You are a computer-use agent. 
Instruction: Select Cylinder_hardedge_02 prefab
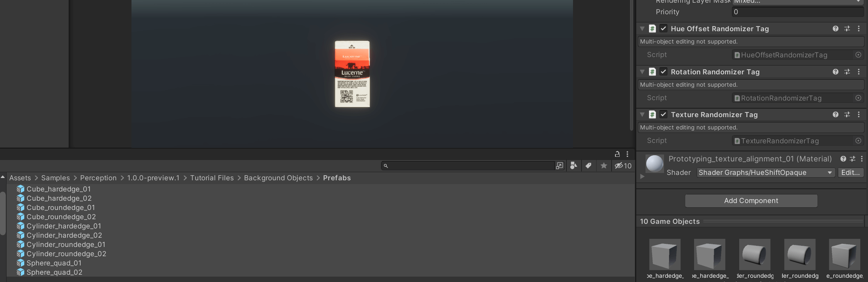click(x=64, y=235)
